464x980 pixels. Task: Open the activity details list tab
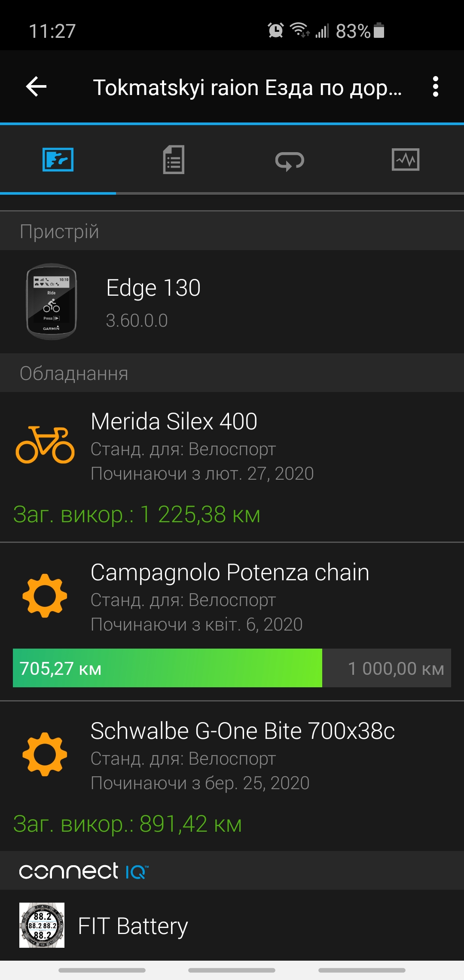(x=174, y=160)
